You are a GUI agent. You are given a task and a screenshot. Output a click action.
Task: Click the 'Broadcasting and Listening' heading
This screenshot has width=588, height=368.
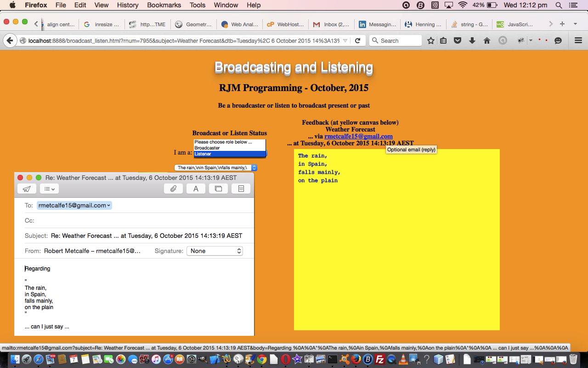click(x=294, y=68)
